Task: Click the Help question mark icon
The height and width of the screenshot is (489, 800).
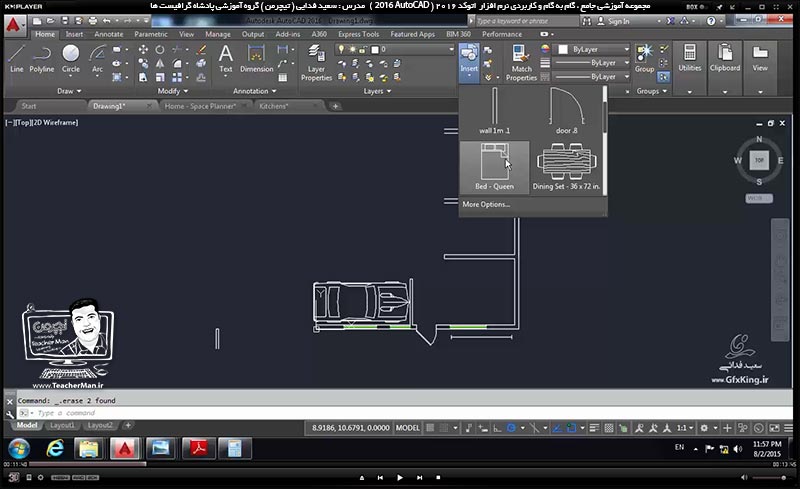Action: pyautogui.click(x=711, y=21)
